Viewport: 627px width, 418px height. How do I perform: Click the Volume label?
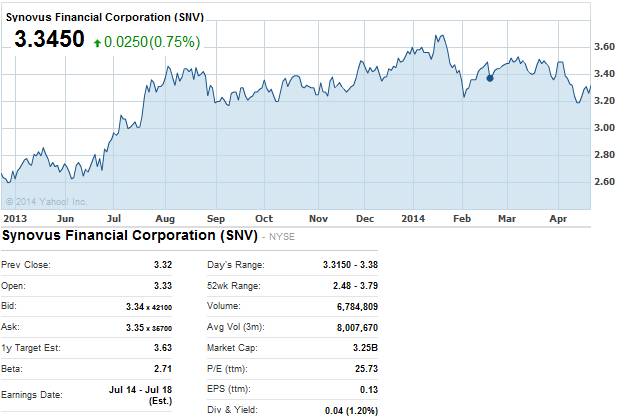224,306
